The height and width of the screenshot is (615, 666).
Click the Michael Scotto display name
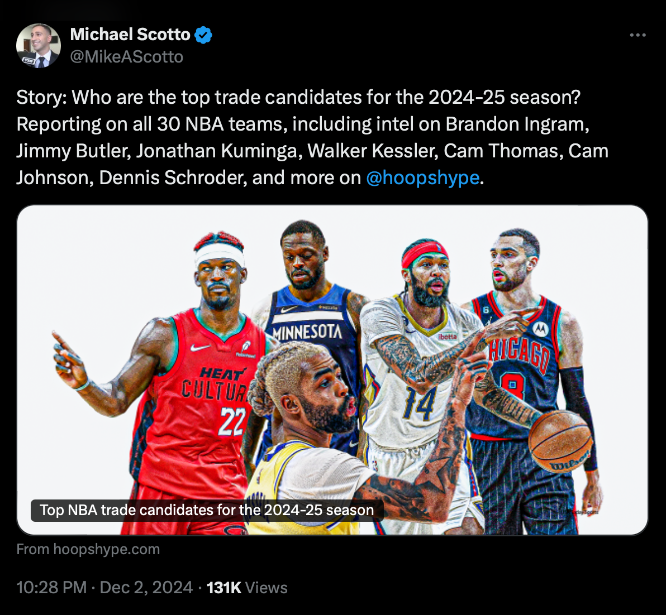[x=130, y=34]
